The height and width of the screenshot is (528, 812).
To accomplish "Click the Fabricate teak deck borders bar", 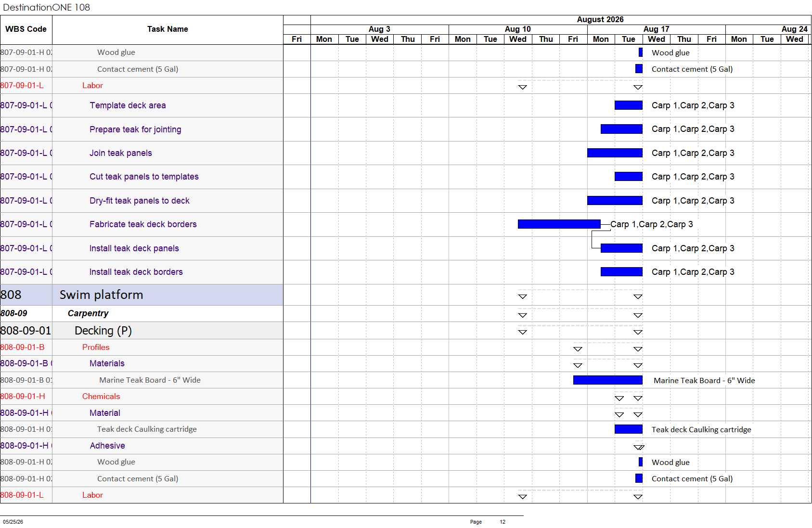I will tap(559, 224).
